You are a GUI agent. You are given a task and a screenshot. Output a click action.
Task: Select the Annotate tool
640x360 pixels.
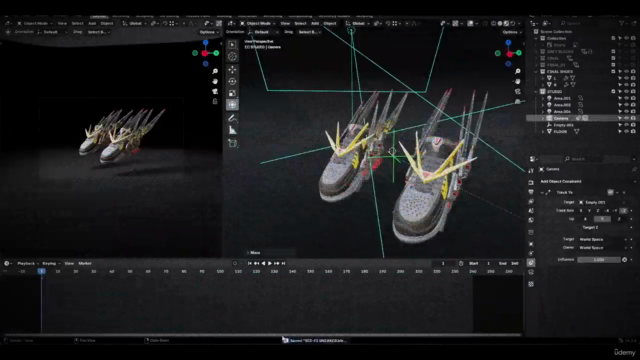[x=232, y=118]
